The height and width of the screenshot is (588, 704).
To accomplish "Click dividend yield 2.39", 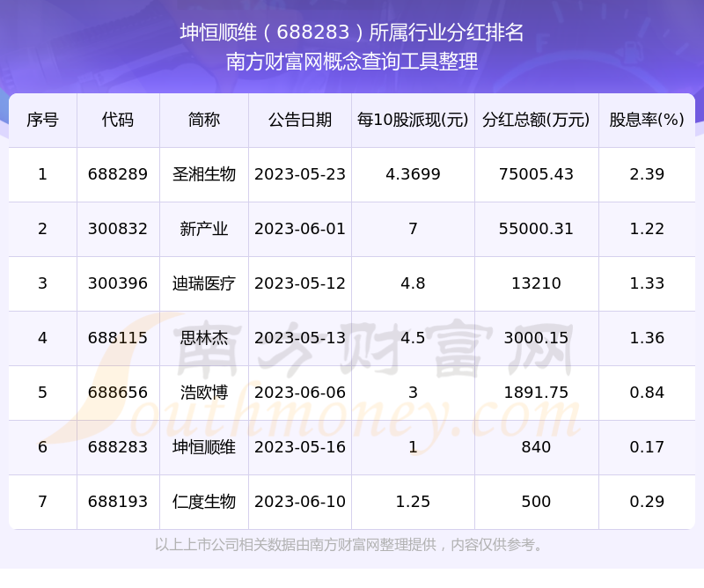I will (647, 174).
